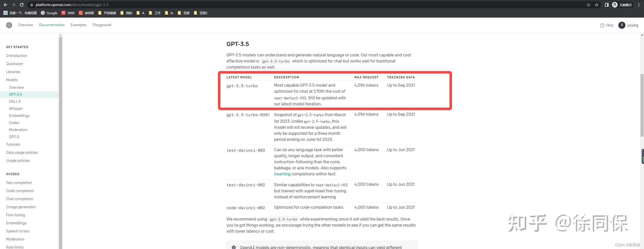Image resolution: width=644 pixels, height=249 pixels.
Task: Open the Playground top tab
Action: 102,25
